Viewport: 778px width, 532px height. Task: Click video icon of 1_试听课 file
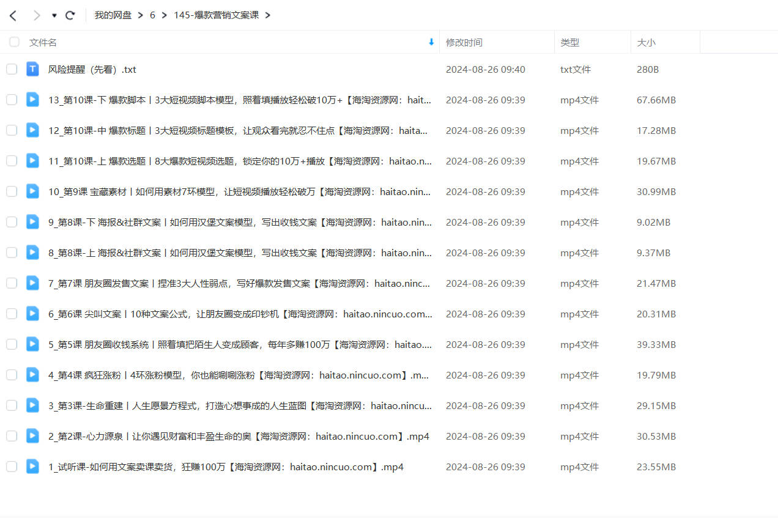(32, 467)
